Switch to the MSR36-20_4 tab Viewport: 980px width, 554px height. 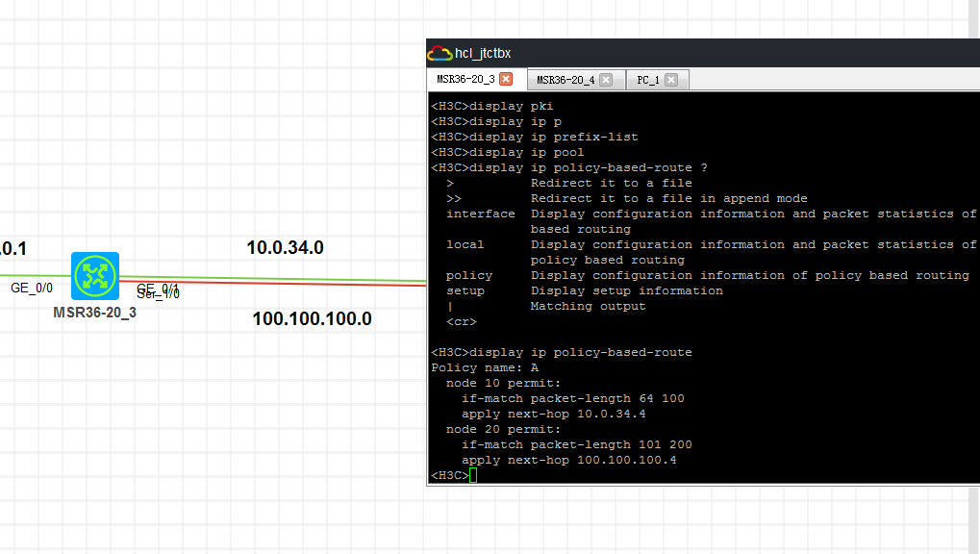[x=565, y=80]
